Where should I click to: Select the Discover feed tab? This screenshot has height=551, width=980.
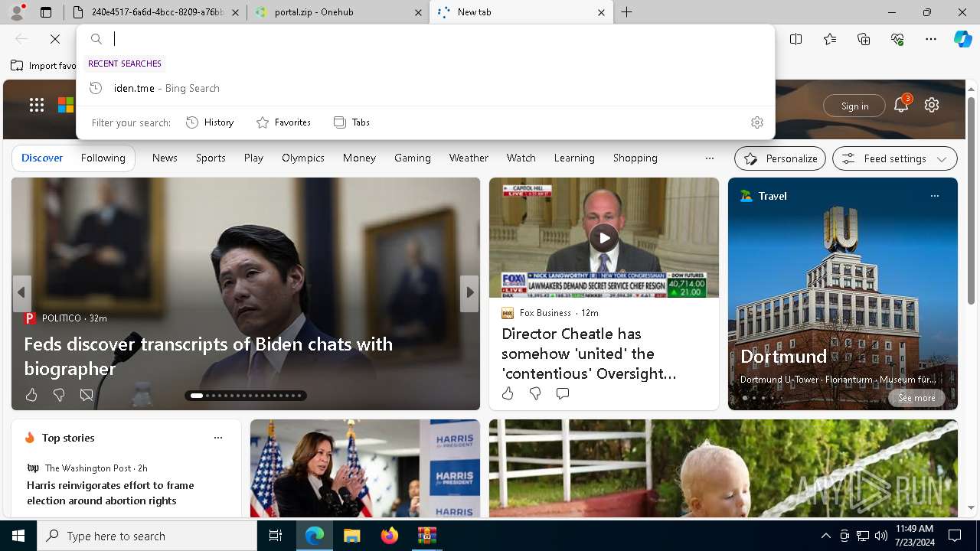[42, 158]
